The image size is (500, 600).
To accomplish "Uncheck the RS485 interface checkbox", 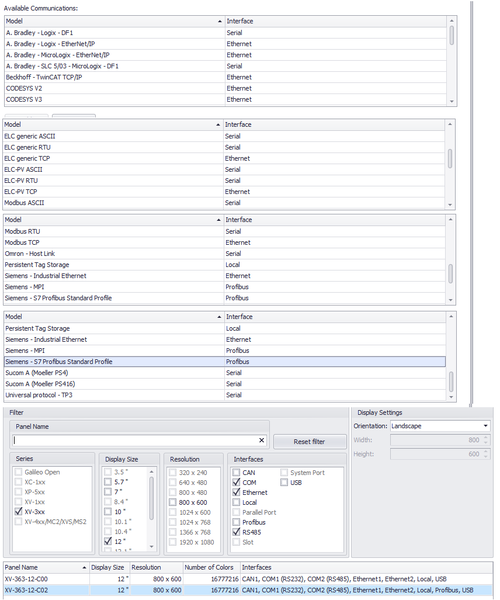I will tap(236, 532).
